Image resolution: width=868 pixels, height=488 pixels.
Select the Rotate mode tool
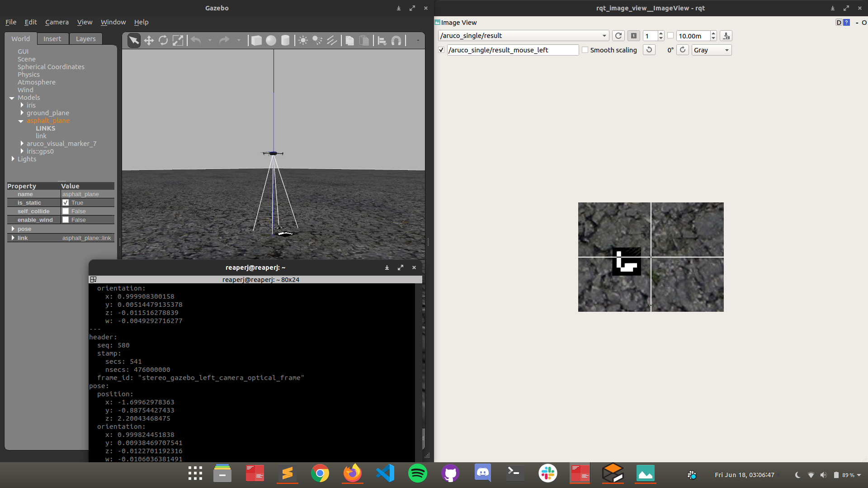point(163,41)
